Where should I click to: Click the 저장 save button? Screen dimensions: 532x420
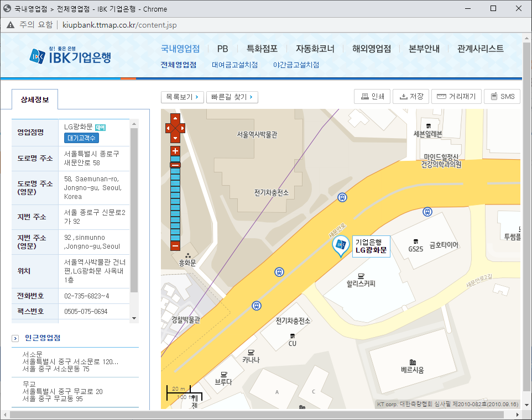click(x=411, y=97)
